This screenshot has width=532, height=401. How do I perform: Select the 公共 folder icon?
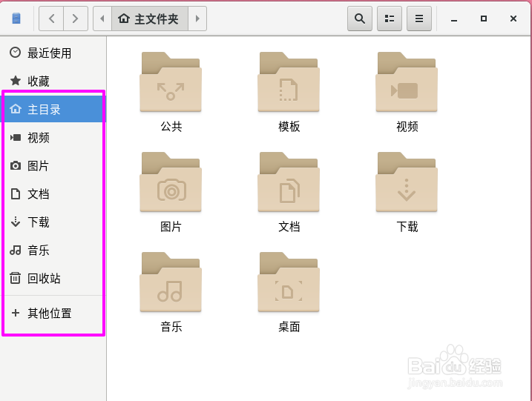pos(171,82)
